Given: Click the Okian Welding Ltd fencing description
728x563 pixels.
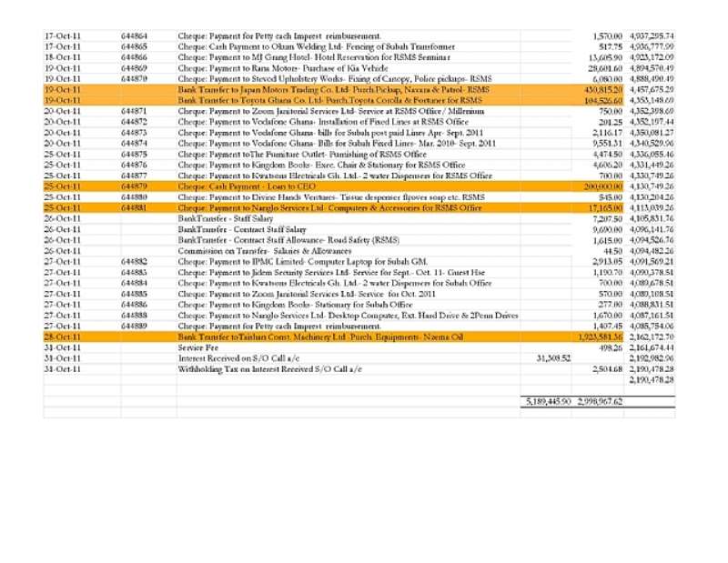Looking at the screenshot, I should click(316, 47).
